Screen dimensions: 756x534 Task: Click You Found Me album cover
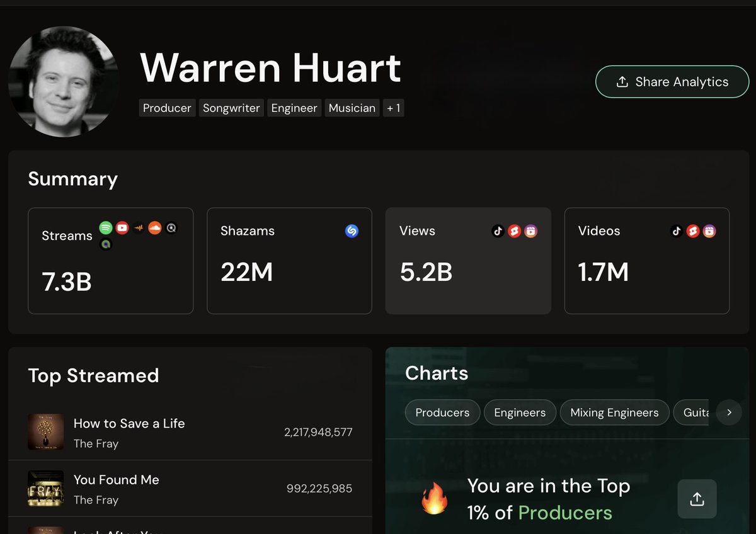pyautogui.click(x=46, y=489)
